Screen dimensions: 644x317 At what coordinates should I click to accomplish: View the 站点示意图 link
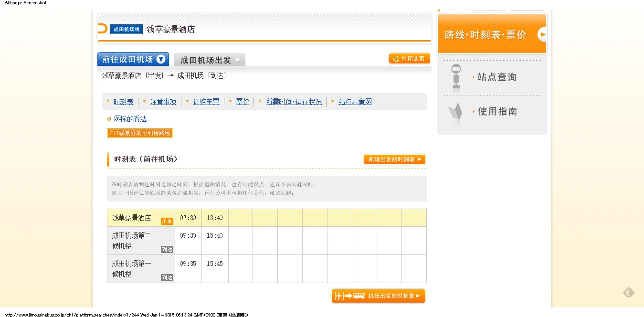click(x=355, y=101)
